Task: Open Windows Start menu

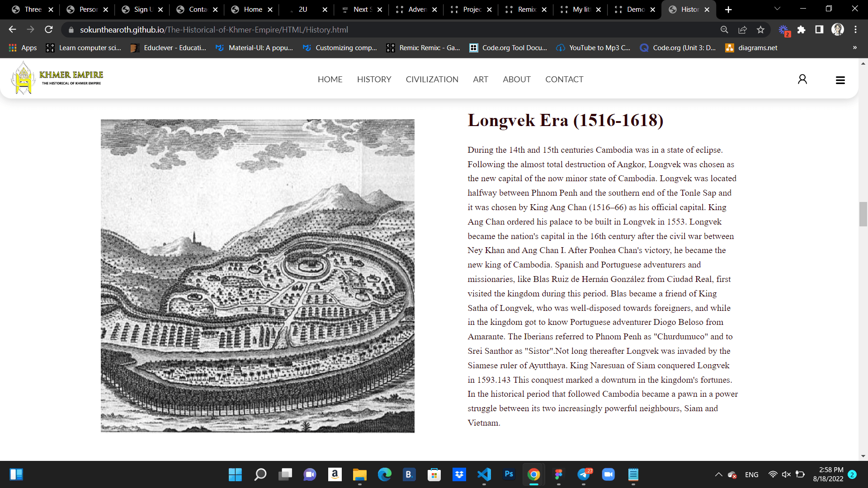Action: (x=235, y=474)
